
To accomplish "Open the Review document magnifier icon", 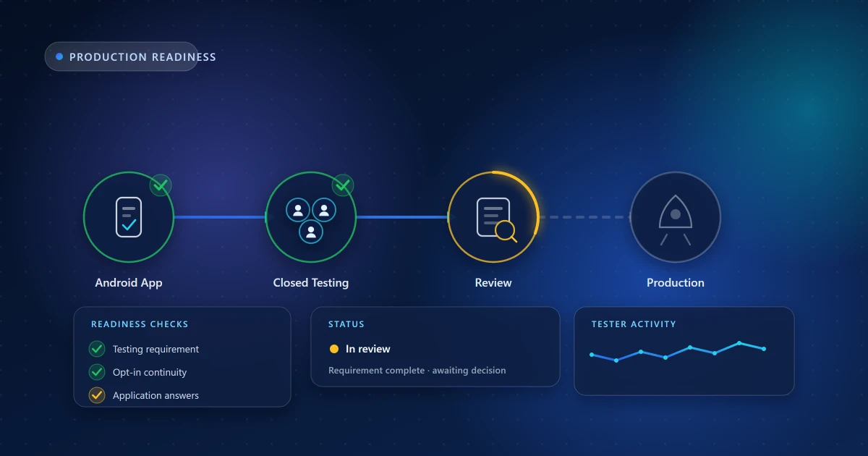I will coord(496,219).
